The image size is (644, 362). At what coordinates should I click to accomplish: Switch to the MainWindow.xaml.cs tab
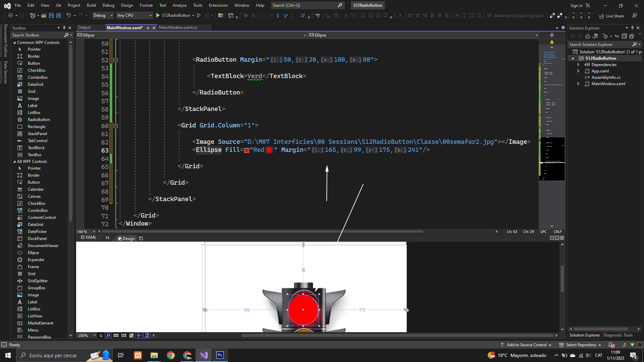[178, 27]
